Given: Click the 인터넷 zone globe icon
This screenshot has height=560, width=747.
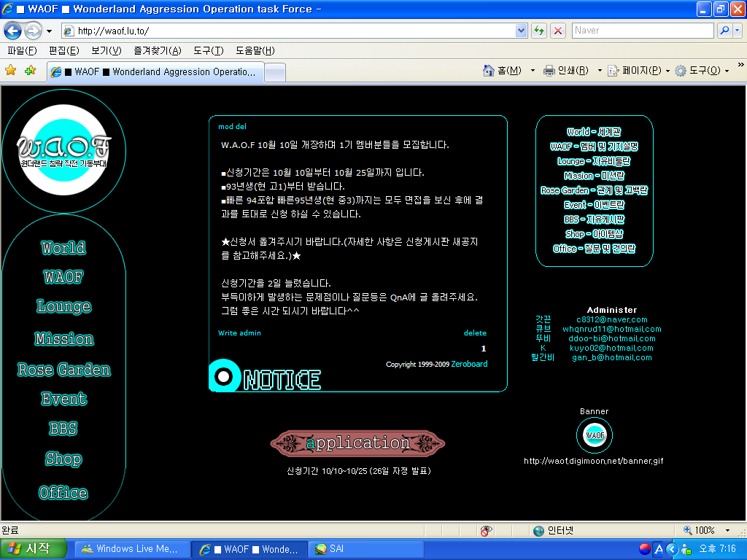Looking at the screenshot, I should pyautogui.click(x=539, y=531).
